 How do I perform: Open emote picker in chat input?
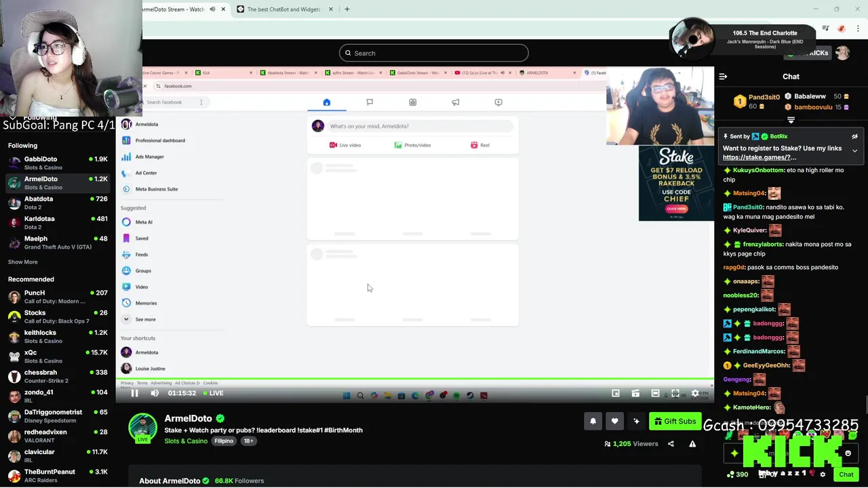(x=848, y=453)
